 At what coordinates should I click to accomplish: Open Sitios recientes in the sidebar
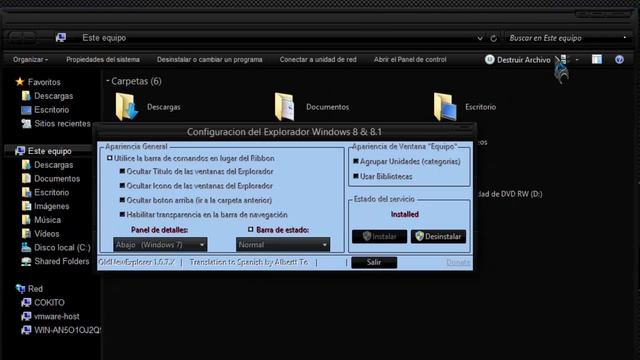point(56,124)
